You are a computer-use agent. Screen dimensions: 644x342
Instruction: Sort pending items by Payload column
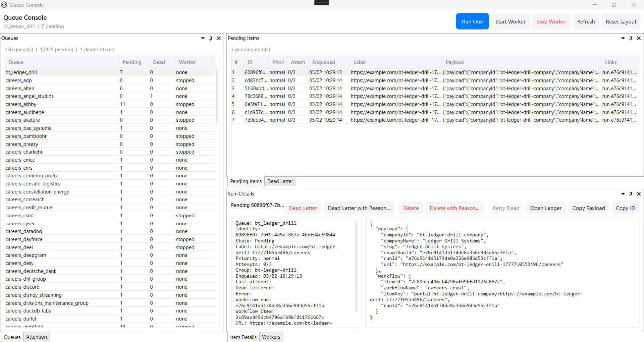click(522, 62)
